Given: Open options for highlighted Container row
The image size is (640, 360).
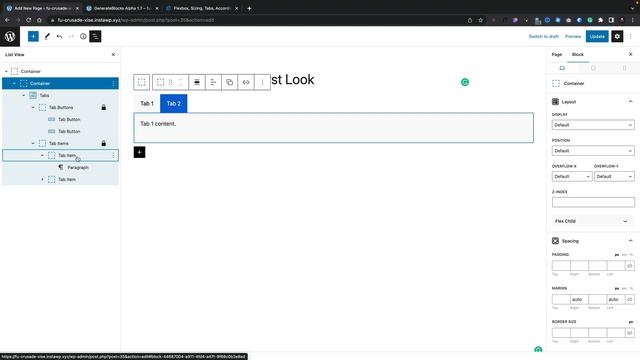Looking at the screenshot, I should (x=113, y=83).
